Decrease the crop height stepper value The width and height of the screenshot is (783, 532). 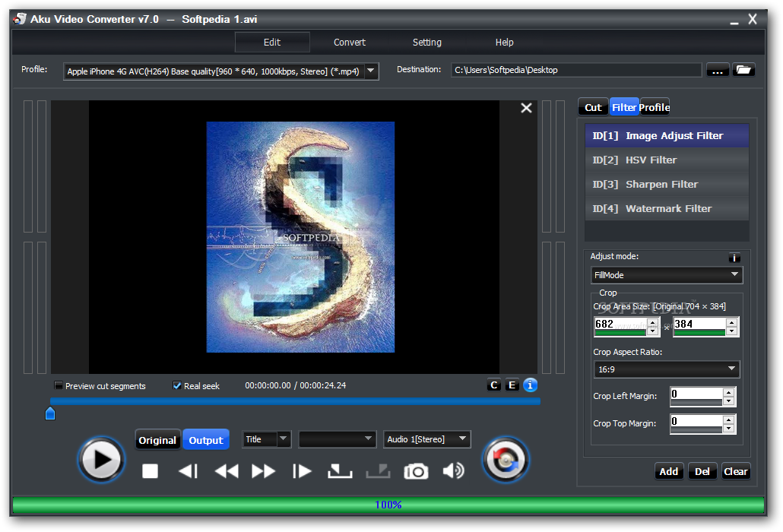click(731, 331)
